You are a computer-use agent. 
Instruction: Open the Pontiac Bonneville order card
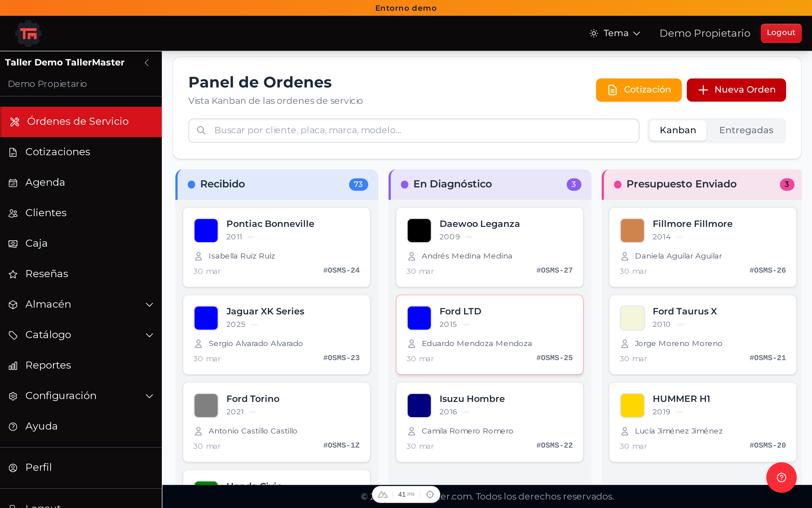(277, 247)
